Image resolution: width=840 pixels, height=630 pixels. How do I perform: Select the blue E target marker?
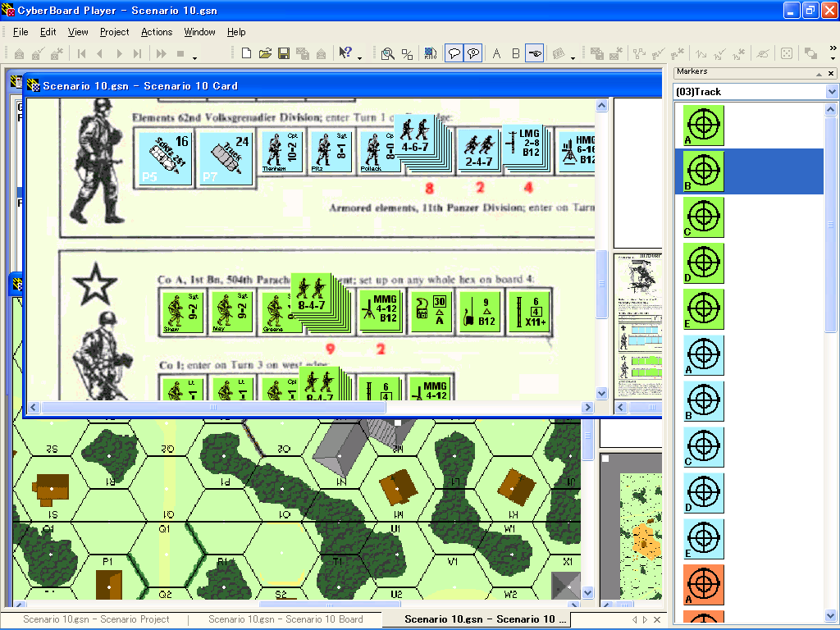(x=703, y=539)
